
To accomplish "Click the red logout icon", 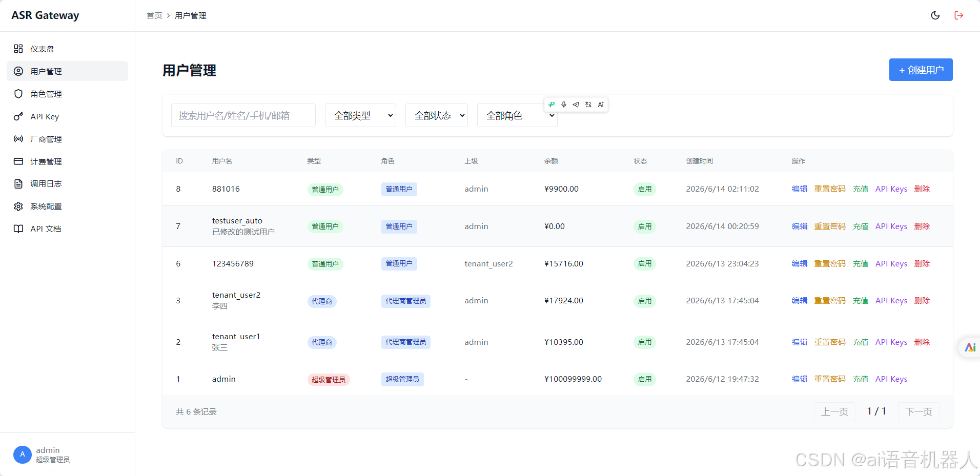I will (x=959, y=15).
